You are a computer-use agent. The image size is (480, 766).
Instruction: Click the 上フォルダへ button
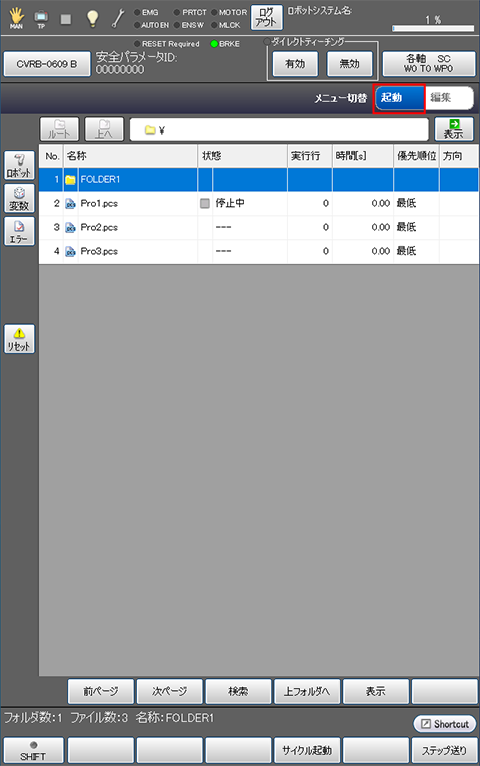pos(307,691)
